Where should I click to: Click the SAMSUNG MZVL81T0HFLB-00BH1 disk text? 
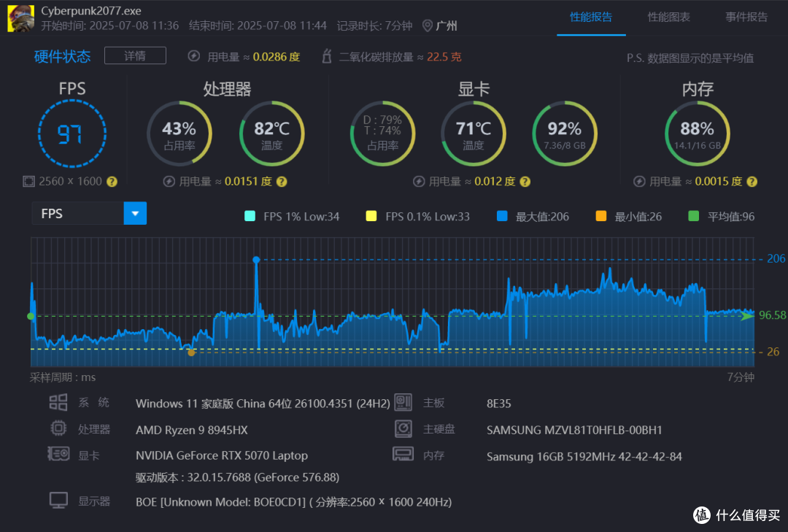574,430
